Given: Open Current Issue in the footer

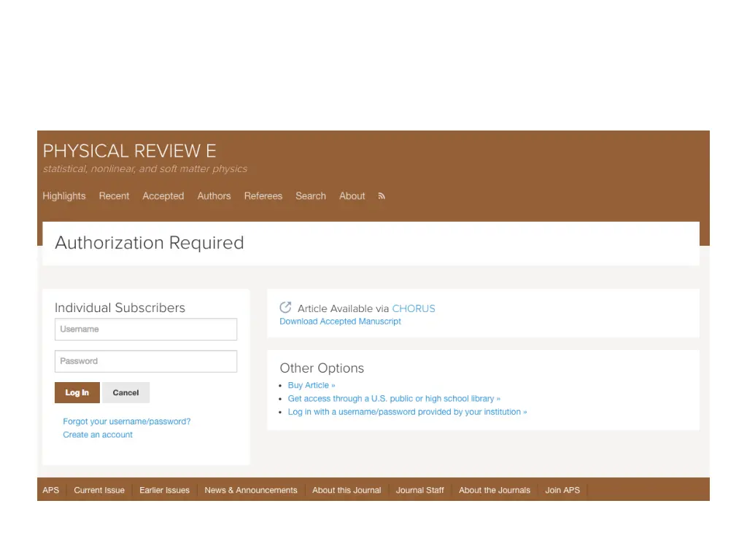Looking at the screenshot, I should [99, 490].
